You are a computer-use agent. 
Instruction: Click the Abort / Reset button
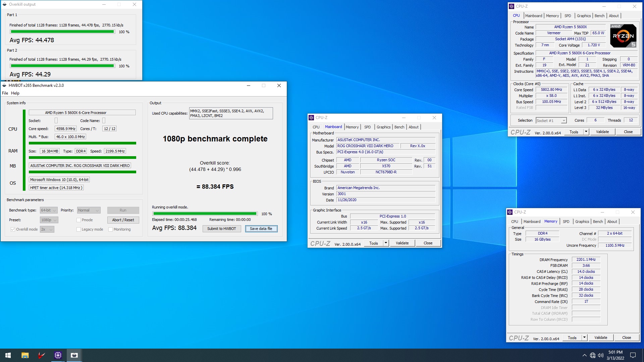123,220
